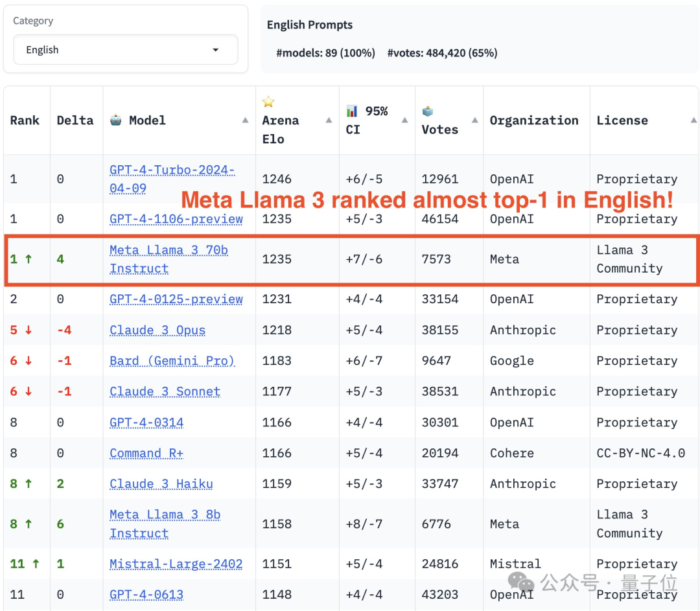The height and width of the screenshot is (611, 700).
Task: Click the star icon above Arena Elo
Action: (x=268, y=102)
